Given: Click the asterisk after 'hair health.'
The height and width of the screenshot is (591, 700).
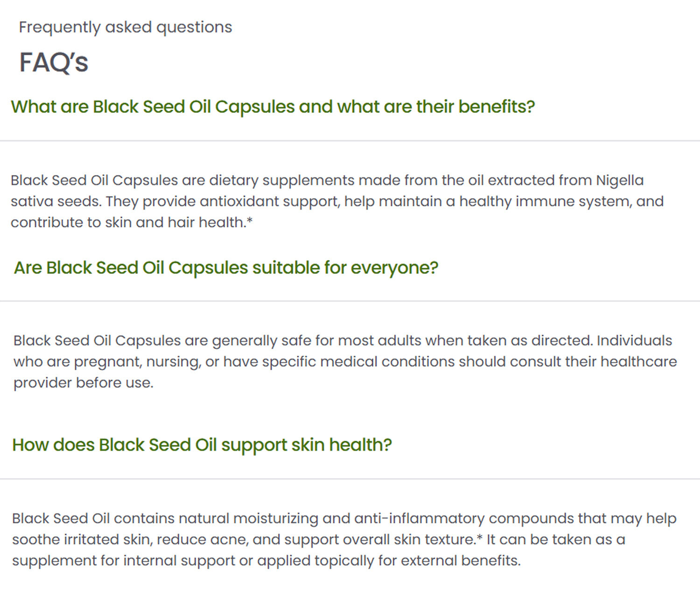Looking at the screenshot, I should click(250, 221).
